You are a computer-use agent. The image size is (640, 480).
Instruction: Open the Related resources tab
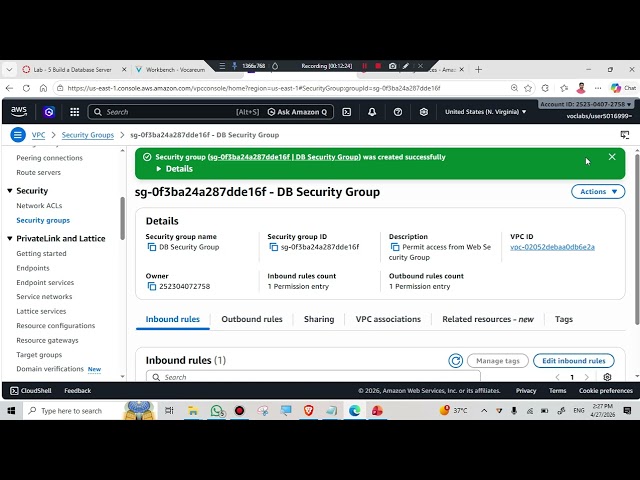click(488, 319)
